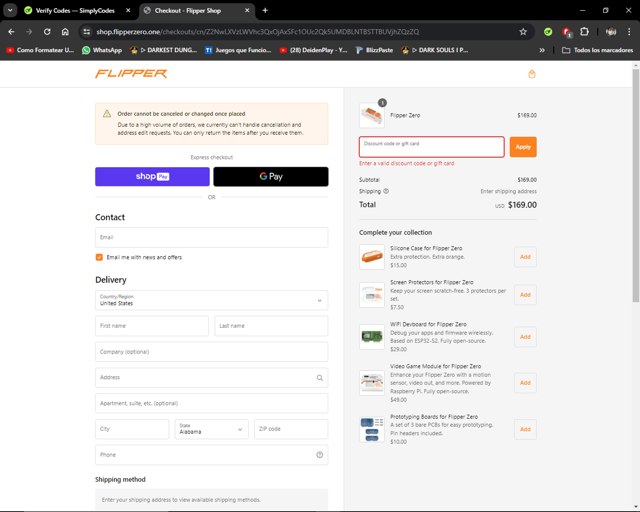Add Screen Protectors for Flipper Zero
Screen dimensions: 640x512
coord(525,295)
